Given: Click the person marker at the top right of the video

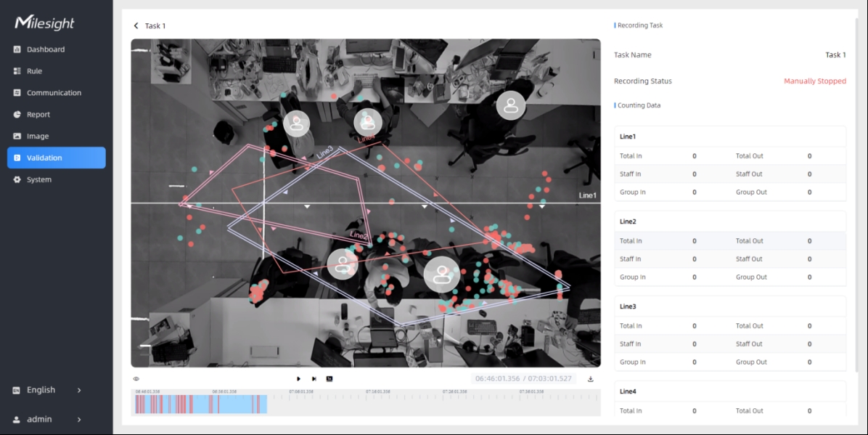Looking at the screenshot, I should click(511, 105).
